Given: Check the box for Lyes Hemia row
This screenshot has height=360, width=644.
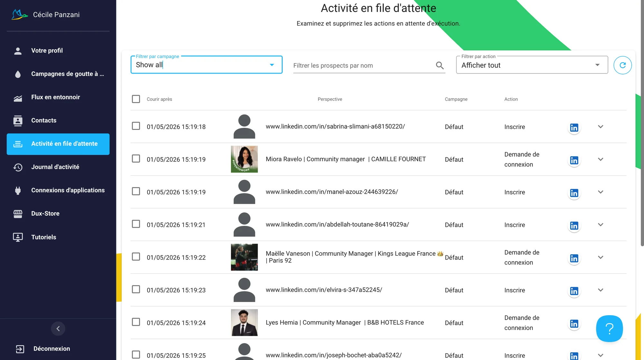Looking at the screenshot, I should click(x=136, y=322).
